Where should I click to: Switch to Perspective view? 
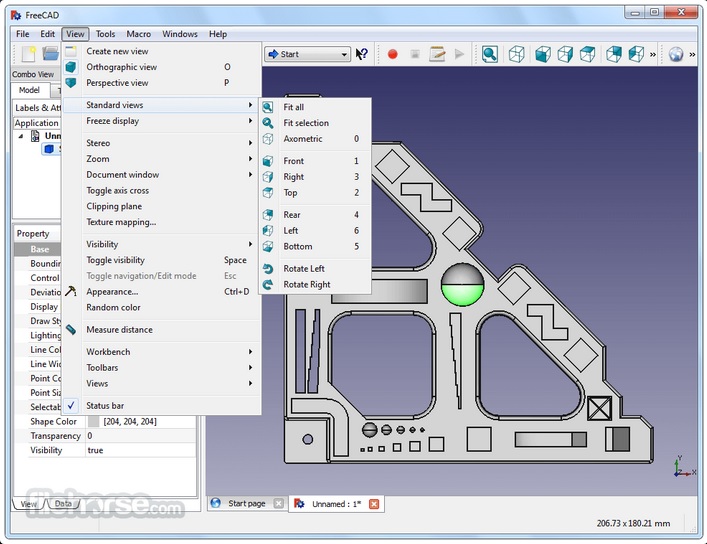117,83
